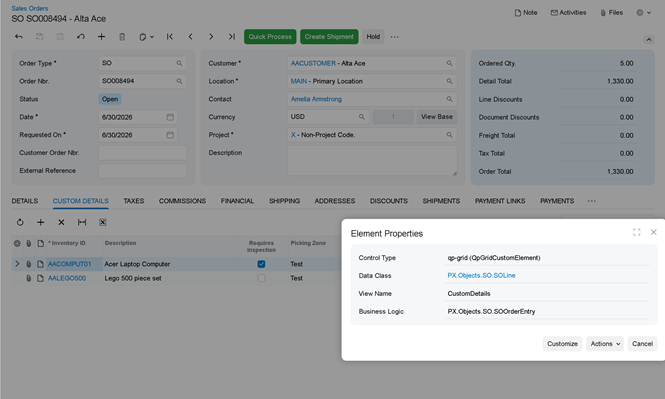
Task: Switch to the COMMISSIONS tab
Action: [182, 201]
